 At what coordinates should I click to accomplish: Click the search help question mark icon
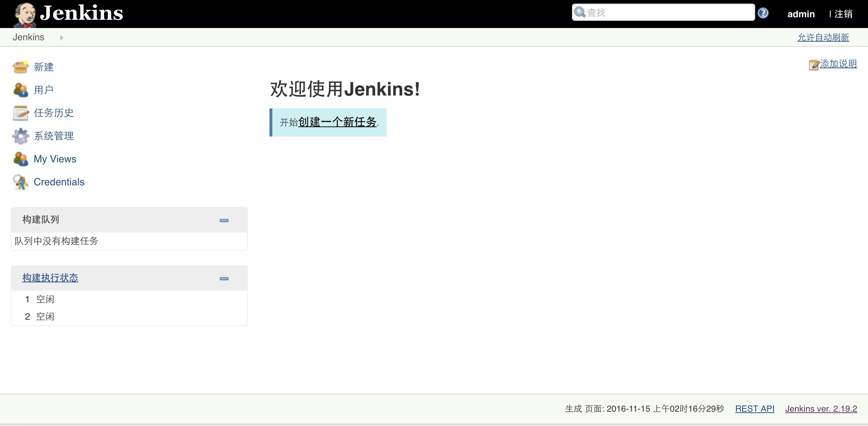pos(763,13)
